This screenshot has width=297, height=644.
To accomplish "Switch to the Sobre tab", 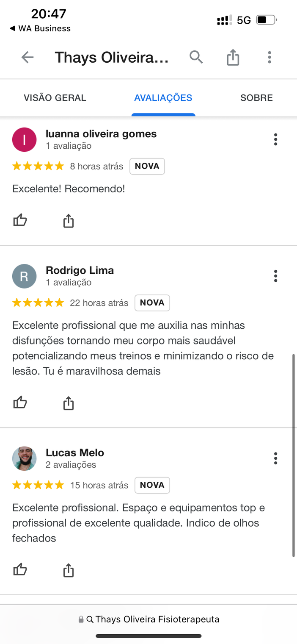I will pos(256,98).
